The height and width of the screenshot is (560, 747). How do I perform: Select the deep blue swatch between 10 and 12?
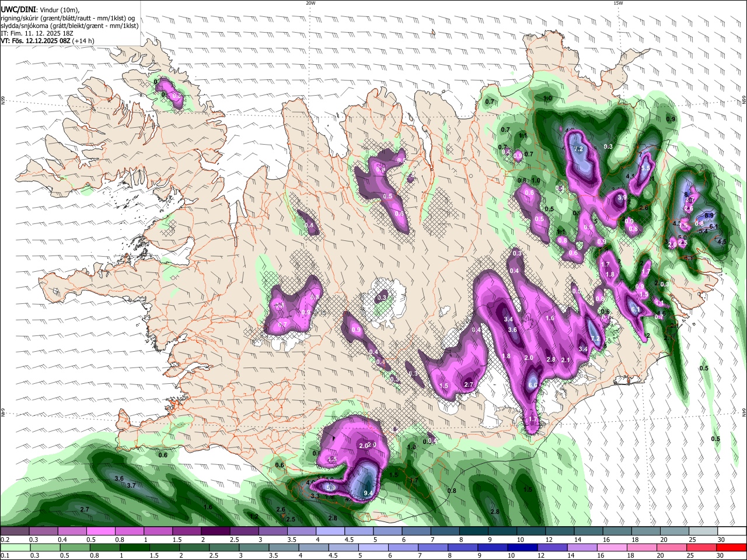point(523,548)
